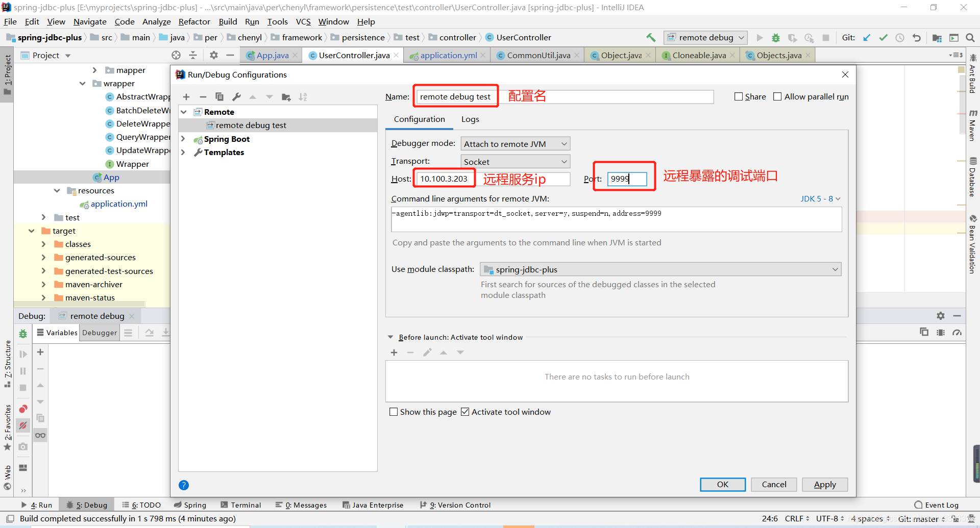
Task: Open the Navigate menu
Action: [90, 21]
